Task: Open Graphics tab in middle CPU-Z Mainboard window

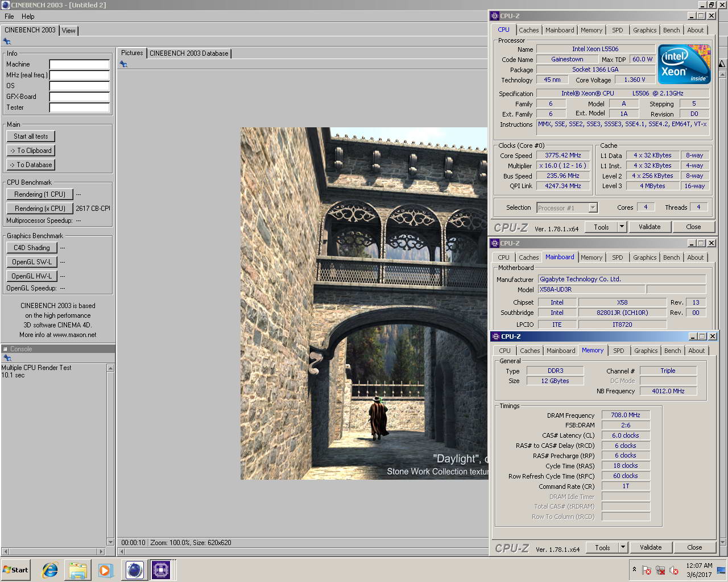Action: pos(645,257)
